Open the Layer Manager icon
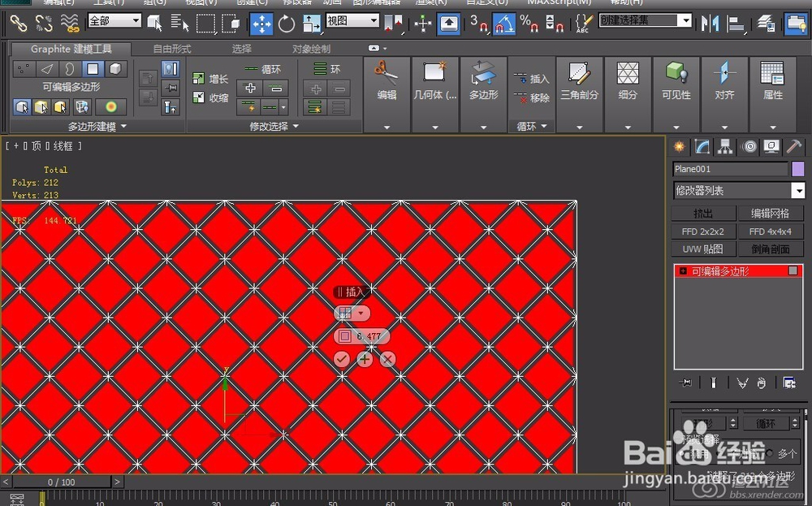812x506 pixels. [x=766, y=24]
